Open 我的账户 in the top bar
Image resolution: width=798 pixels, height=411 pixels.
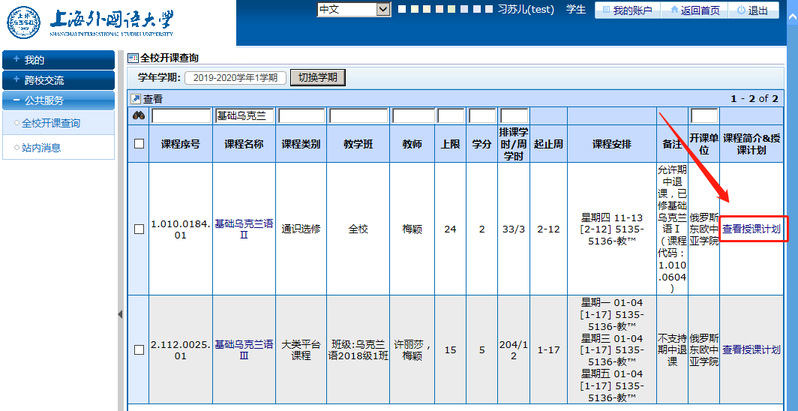[x=626, y=10]
